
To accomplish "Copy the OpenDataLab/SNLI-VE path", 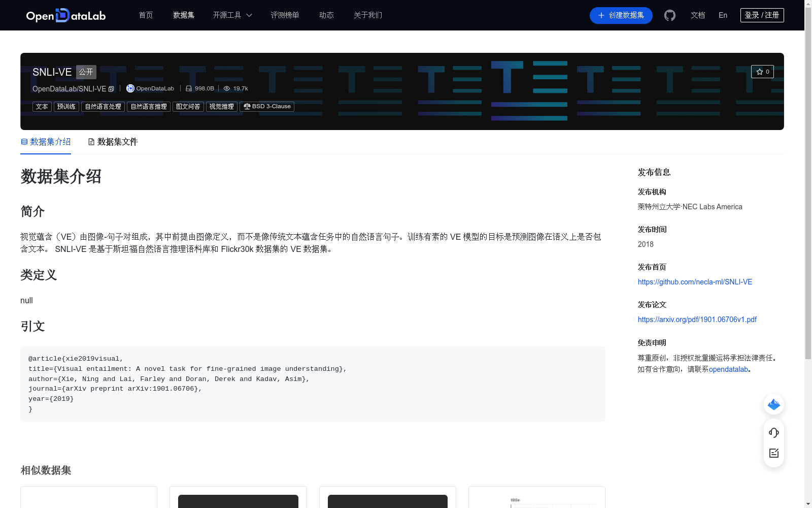I will coord(111,89).
